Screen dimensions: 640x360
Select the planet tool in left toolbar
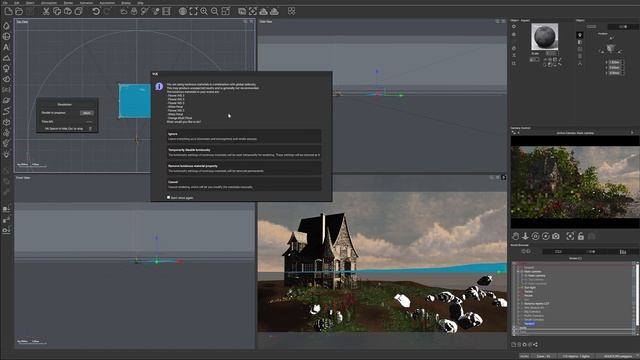[x=6, y=100]
